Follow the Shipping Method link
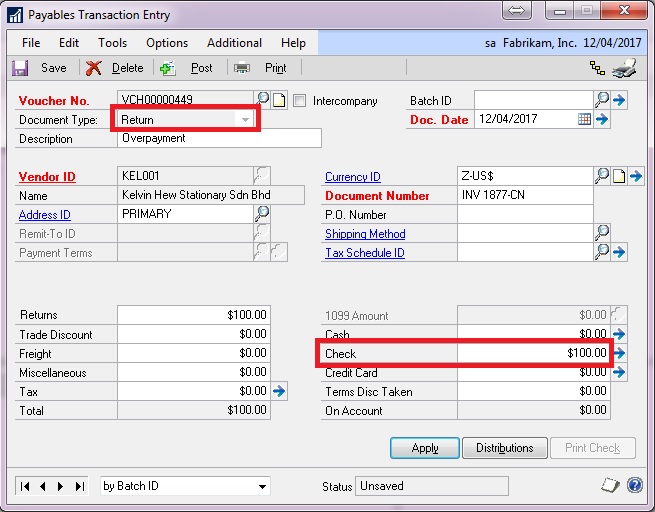 pos(365,234)
